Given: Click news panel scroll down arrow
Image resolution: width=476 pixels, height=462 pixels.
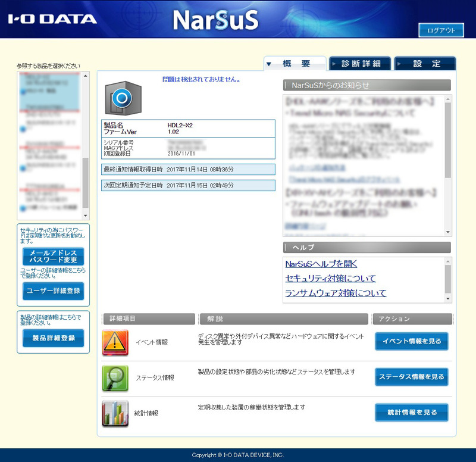Looking at the screenshot, I should pos(448,232).
